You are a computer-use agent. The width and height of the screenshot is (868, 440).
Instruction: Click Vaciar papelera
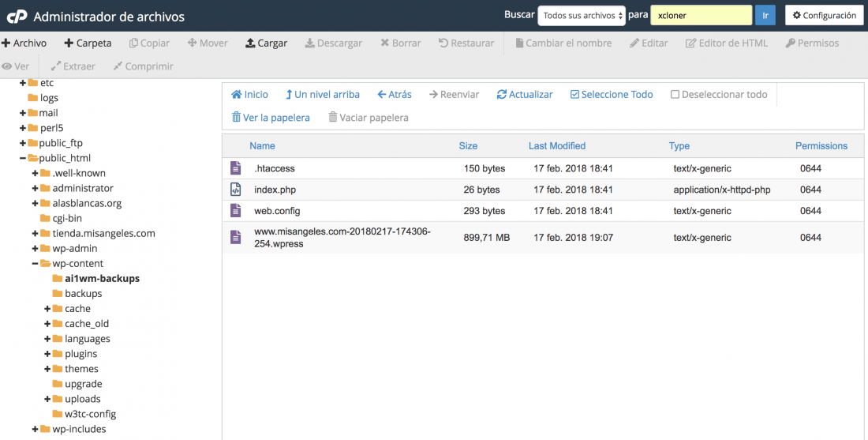coord(369,118)
